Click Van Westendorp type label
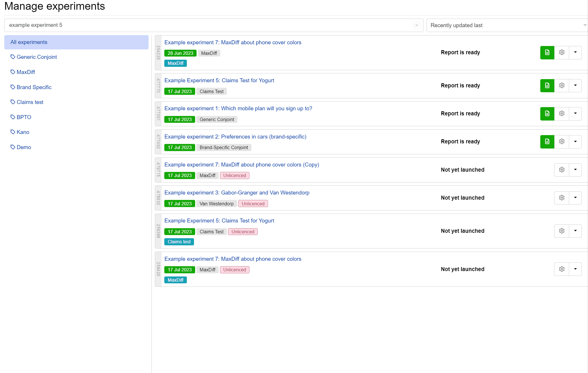Image resolution: width=588 pixels, height=373 pixels. click(x=217, y=204)
